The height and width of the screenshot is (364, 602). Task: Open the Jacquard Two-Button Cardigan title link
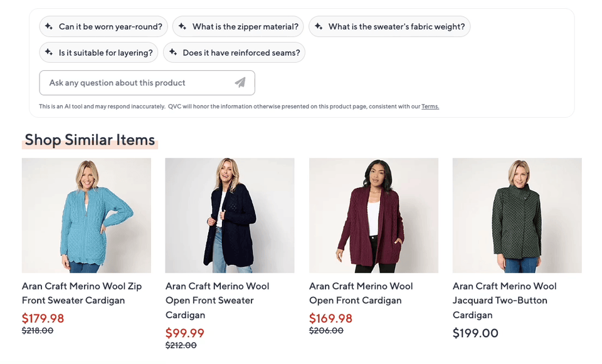coord(505,300)
